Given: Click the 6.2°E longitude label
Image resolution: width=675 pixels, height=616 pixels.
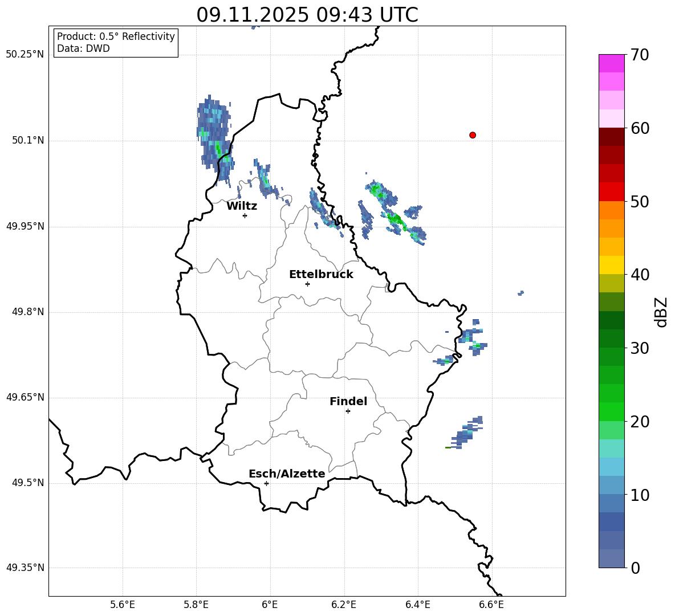Looking at the screenshot, I should click(x=344, y=605).
